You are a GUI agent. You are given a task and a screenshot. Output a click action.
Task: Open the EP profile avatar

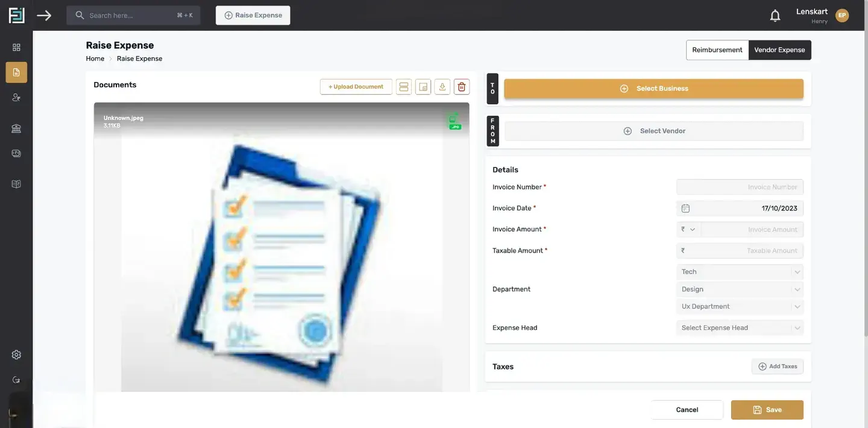tap(842, 16)
